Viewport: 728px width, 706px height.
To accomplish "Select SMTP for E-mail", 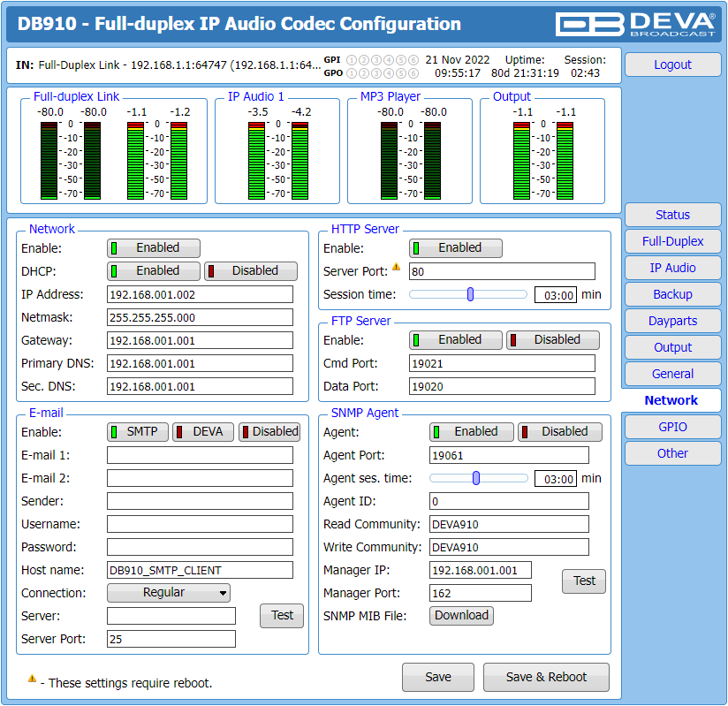I will (x=138, y=432).
